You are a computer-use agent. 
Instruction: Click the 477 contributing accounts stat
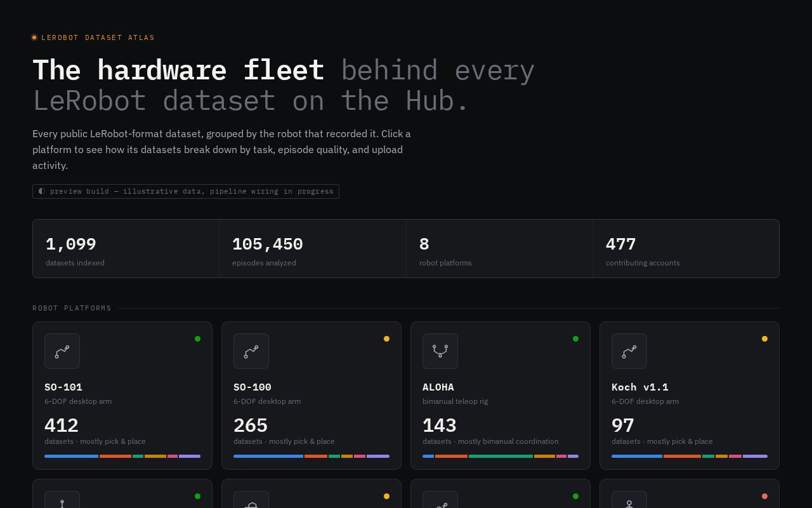[x=686, y=249]
